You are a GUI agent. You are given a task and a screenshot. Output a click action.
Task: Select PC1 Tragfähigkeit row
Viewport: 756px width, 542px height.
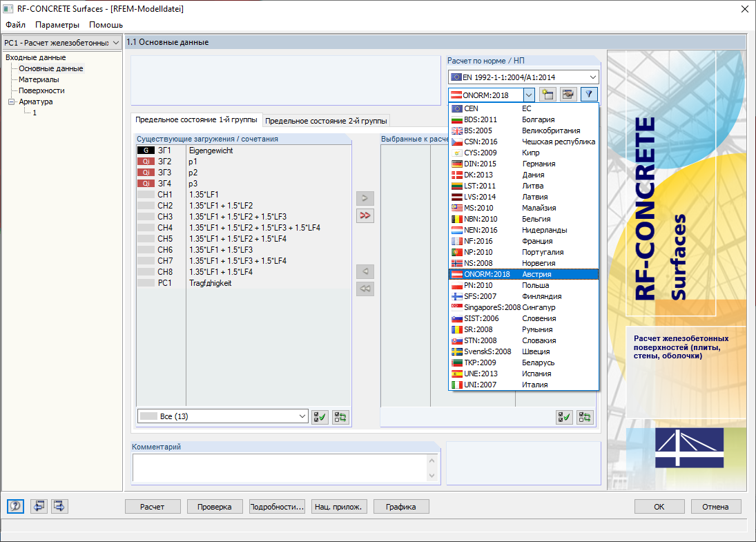pos(244,283)
